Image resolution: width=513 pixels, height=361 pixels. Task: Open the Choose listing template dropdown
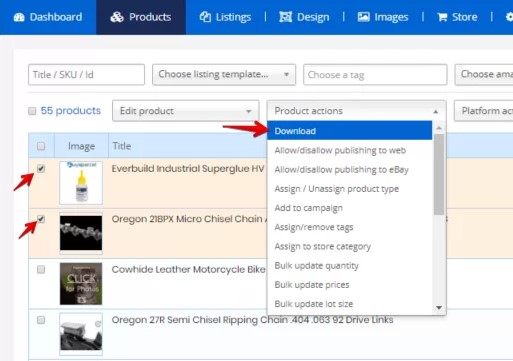224,75
